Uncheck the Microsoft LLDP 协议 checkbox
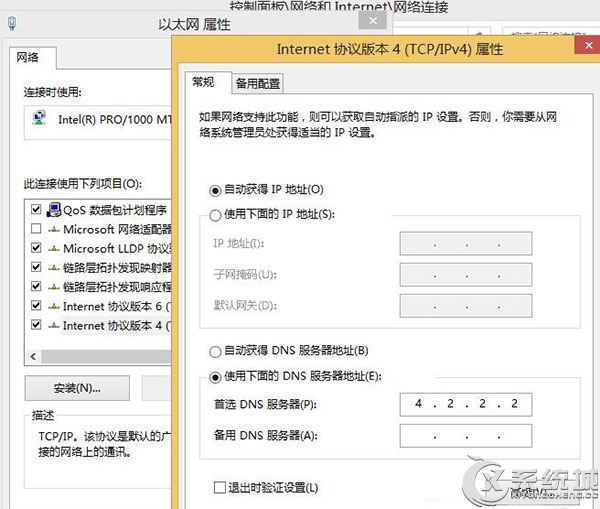 pos(36,248)
